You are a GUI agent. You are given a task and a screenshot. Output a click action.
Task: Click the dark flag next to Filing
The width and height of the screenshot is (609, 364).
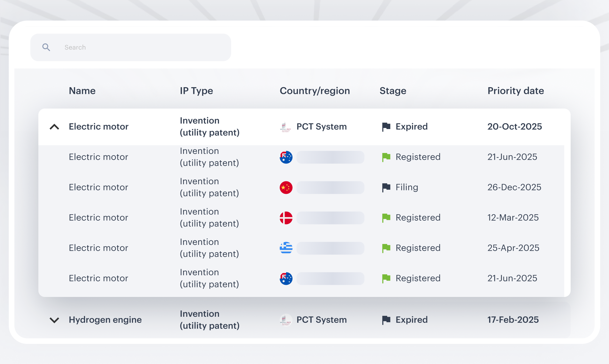[x=386, y=187]
